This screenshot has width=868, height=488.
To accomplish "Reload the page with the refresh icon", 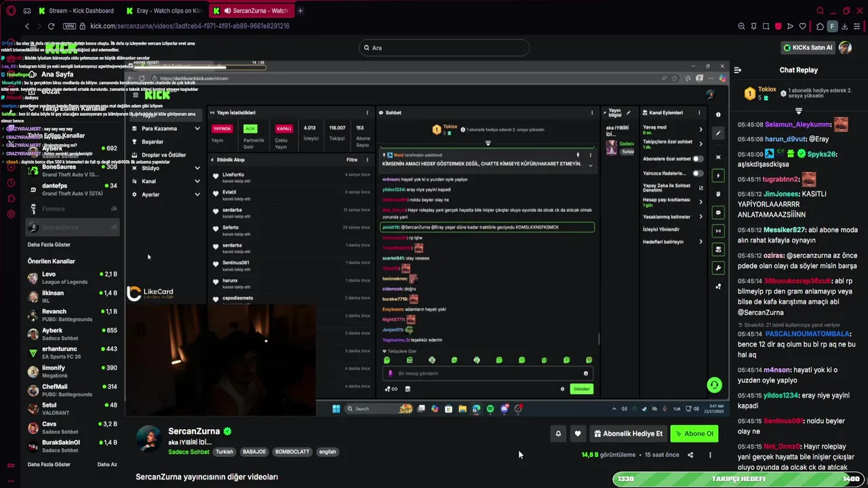I will coord(51,26).
